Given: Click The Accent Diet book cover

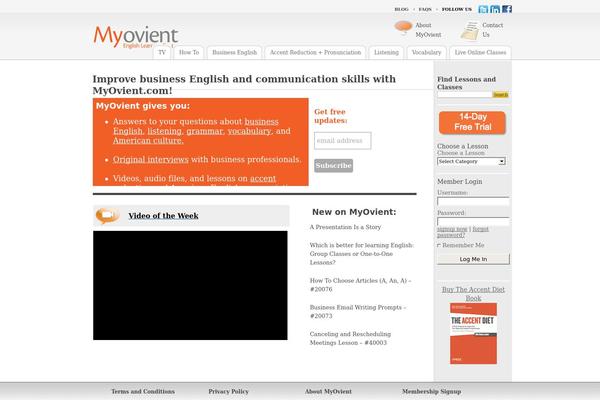Looking at the screenshot, I should pyautogui.click(x=473, y=333).
